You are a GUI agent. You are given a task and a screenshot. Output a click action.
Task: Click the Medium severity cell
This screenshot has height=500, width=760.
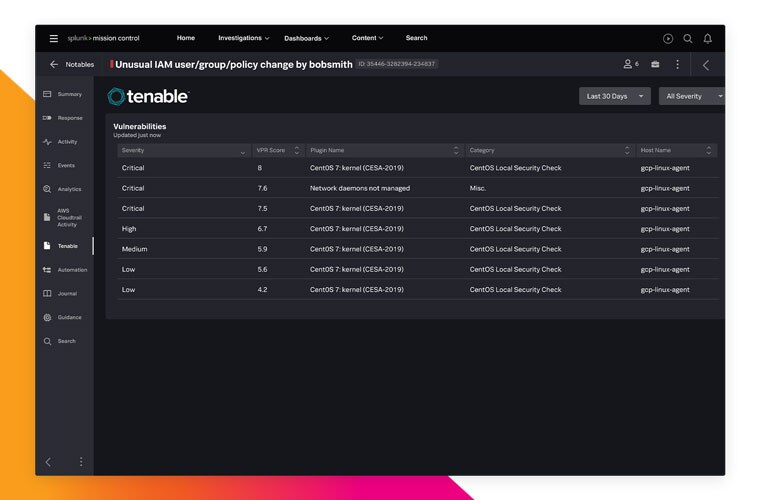pos(134,249)
